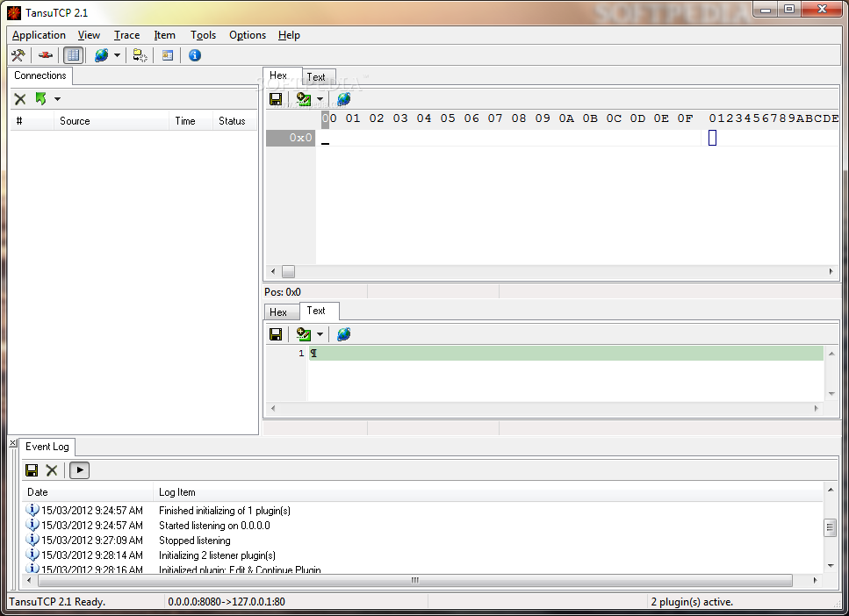The image size is (849, 616).
Task: Click the 'Pos: 0x0' position indicator
Action: (283, 292)
